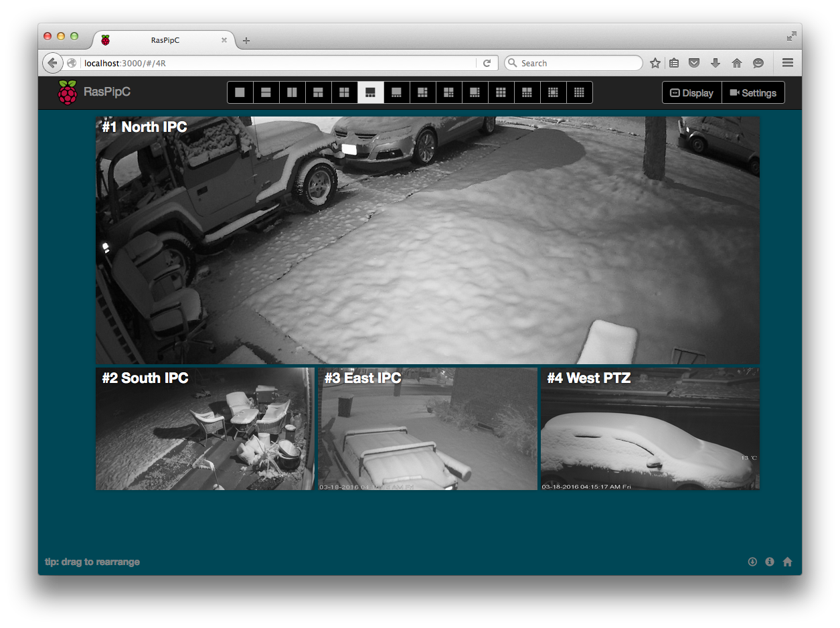Click the highlighted one-large-three-bottom layout
Image resolution: width=840 pixels, height=628 pixels.
tap(370, 92)
